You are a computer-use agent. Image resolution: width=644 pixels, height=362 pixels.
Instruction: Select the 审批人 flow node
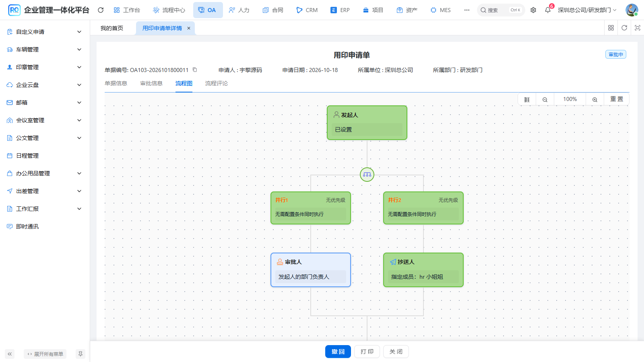point(311,270)
